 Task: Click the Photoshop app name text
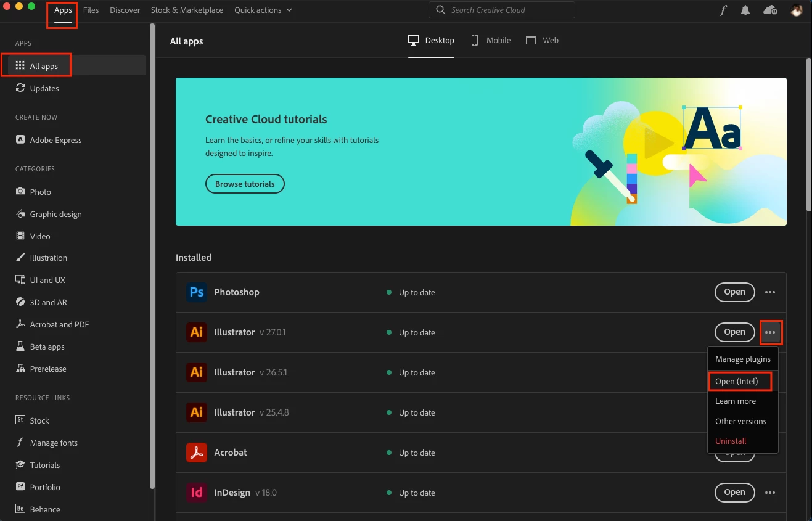237,292
